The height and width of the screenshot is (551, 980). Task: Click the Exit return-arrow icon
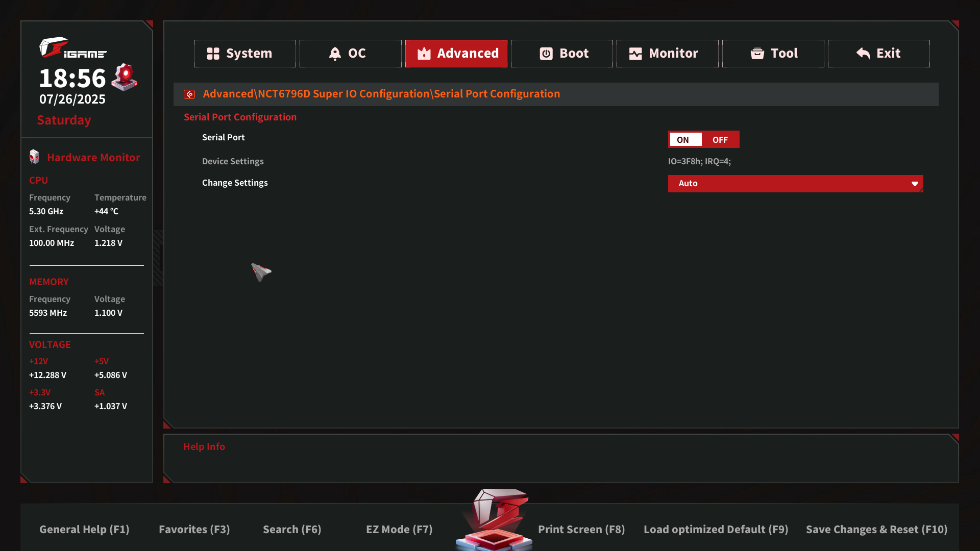click(863, 54)
